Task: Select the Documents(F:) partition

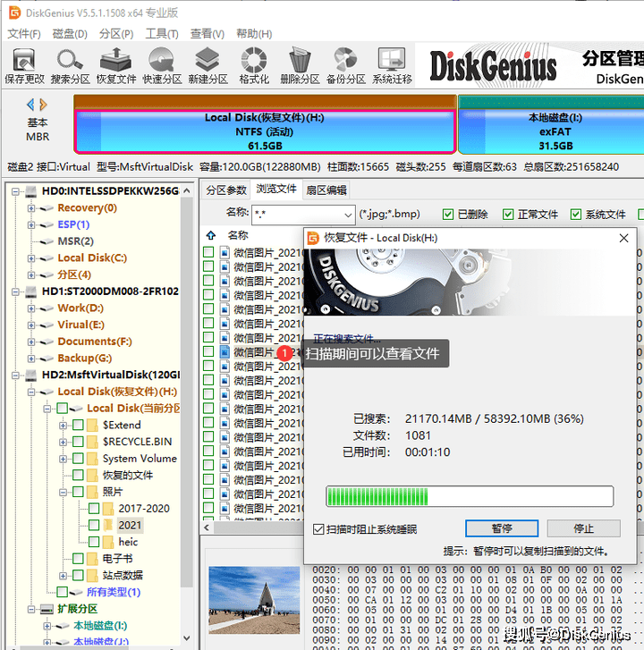Action: click(x=95, y=342)
